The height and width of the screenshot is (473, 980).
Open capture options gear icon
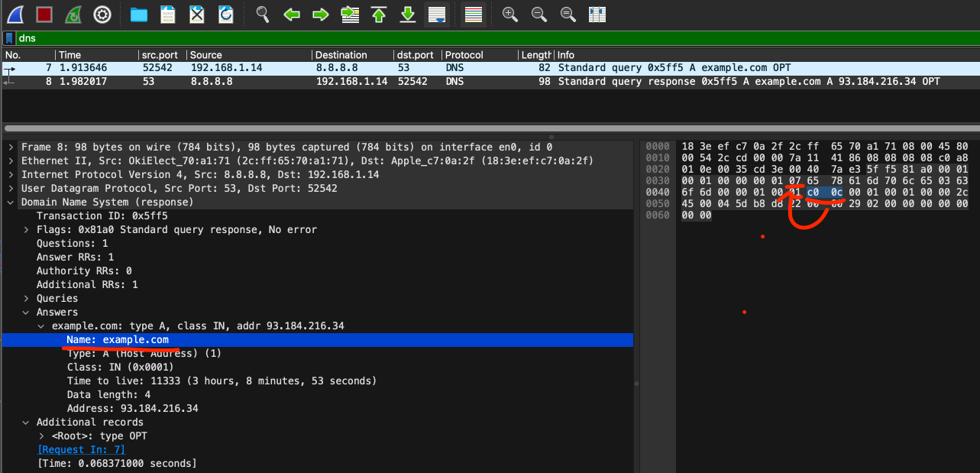102,14
